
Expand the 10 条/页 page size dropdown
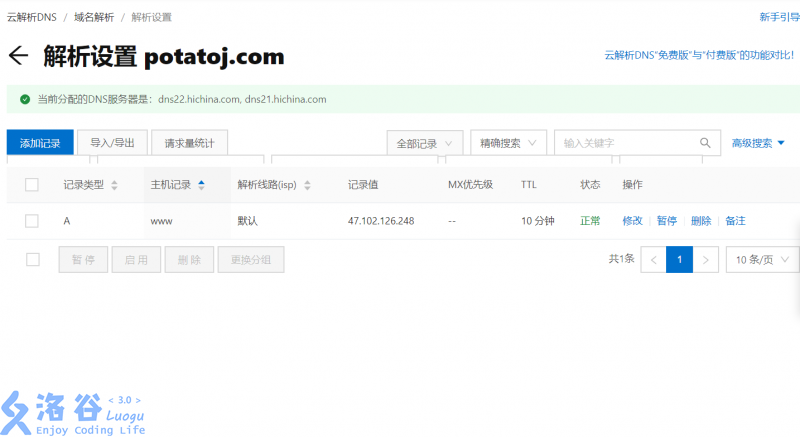click(762, 260)
